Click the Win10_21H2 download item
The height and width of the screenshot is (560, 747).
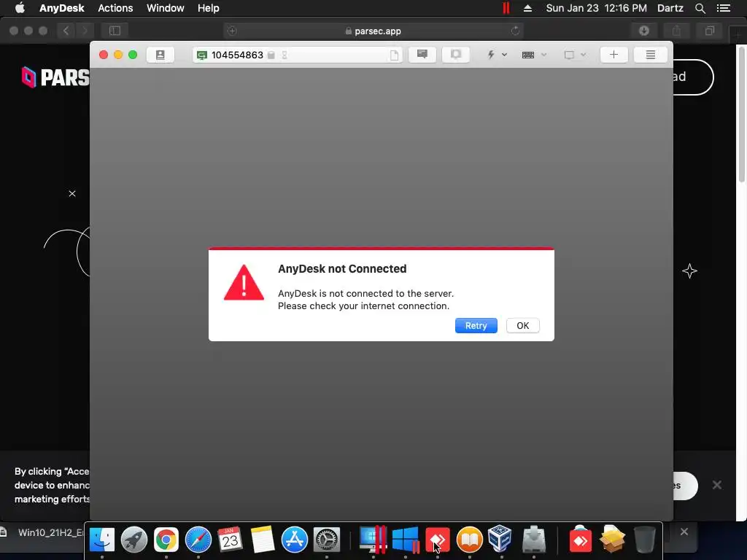[x=43, y=532]
